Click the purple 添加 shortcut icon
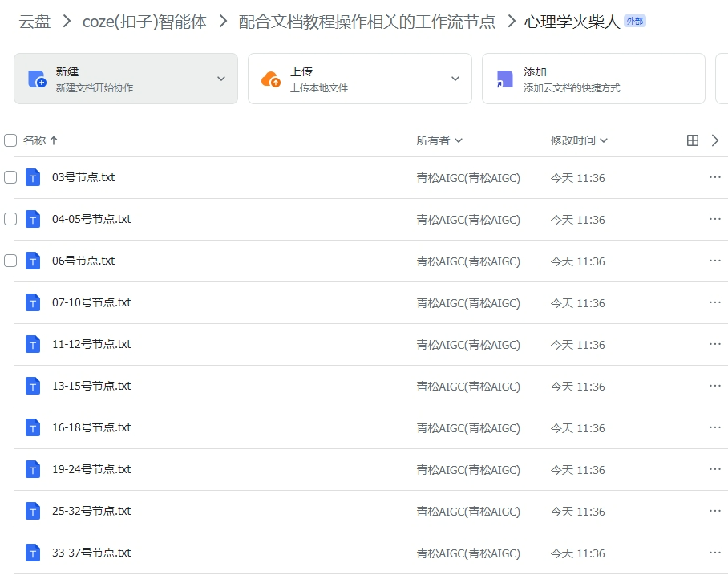Screen dimensions: 728x583 point(504,78)
